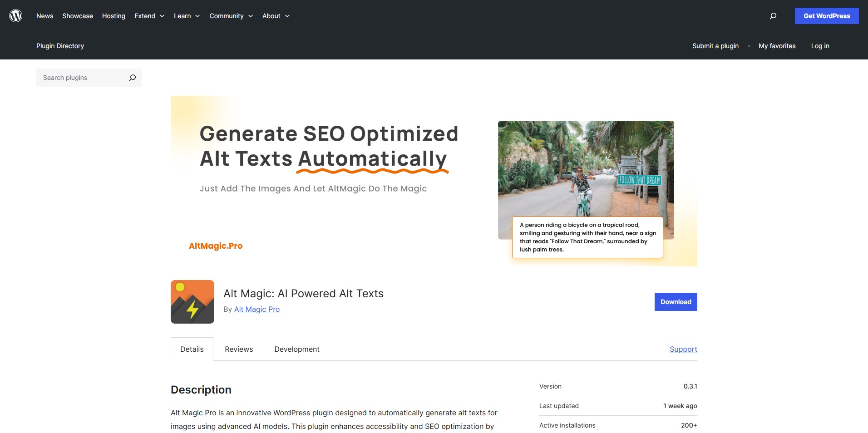
Task: Open the Showcase menu item
Action: (x=78, y=16)
